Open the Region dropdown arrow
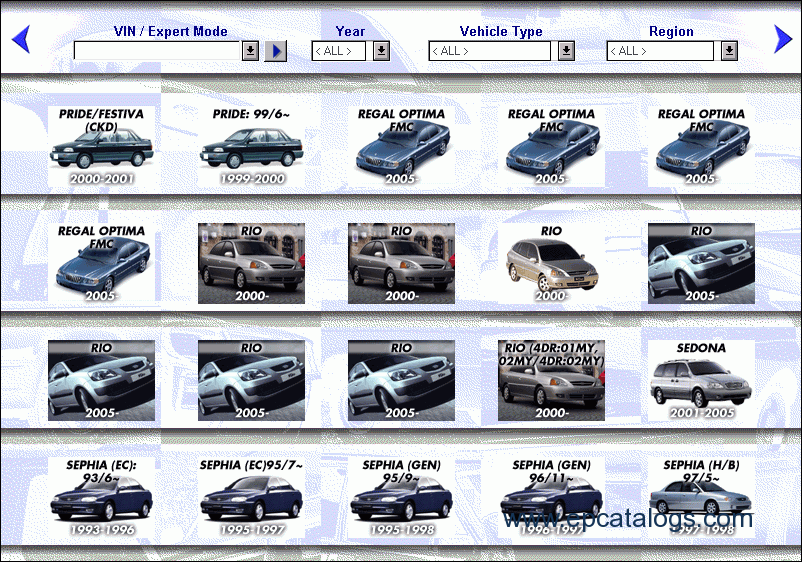 point(729,51)
